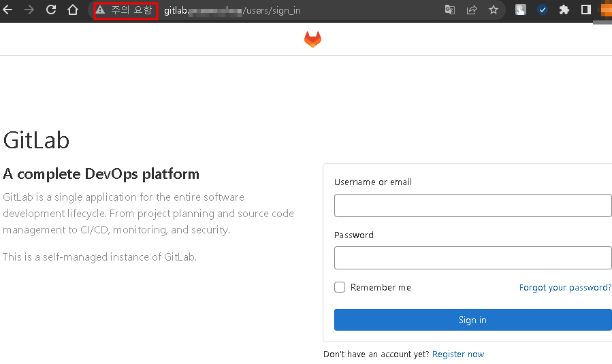Screen dimensions: 612x364
Task: Open the Forgot your password link
Action: coord(565,288)
